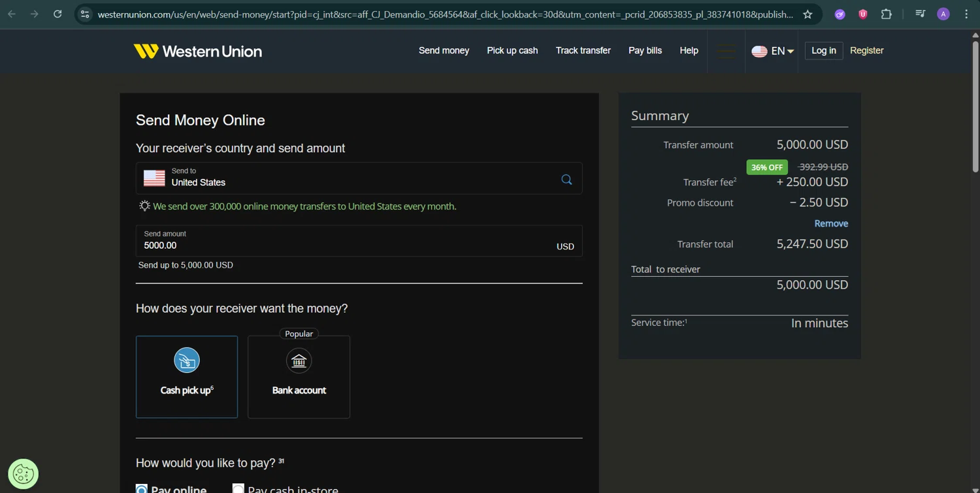
Task: Select the Cash pick up icon
Action: coord(187,360)
